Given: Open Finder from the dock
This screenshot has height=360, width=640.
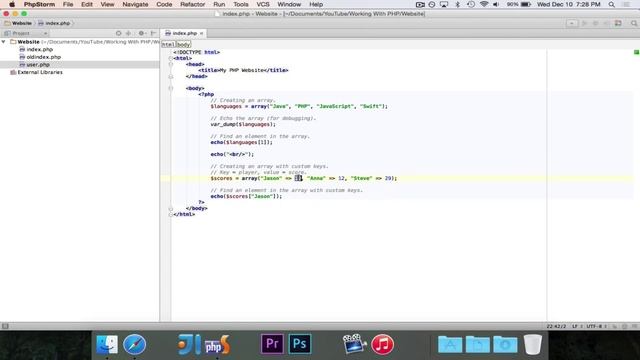Looking at the screenshot, I should coord(107,344).
